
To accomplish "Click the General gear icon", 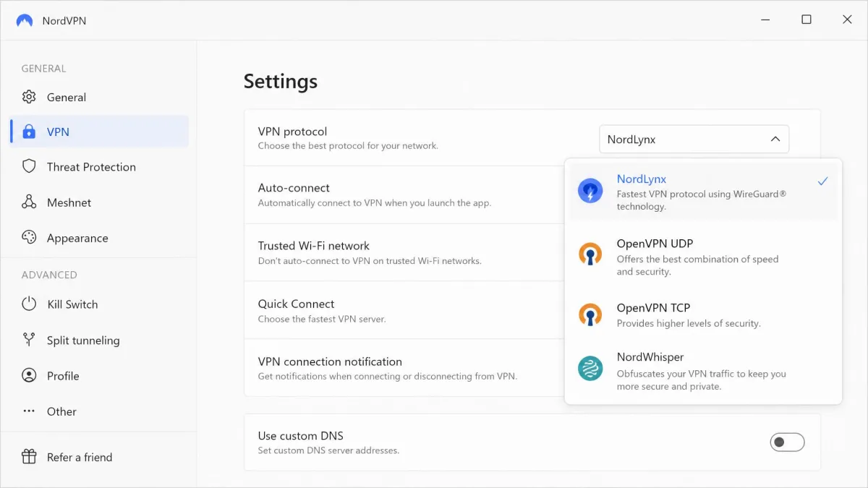I will coord(29,97).
